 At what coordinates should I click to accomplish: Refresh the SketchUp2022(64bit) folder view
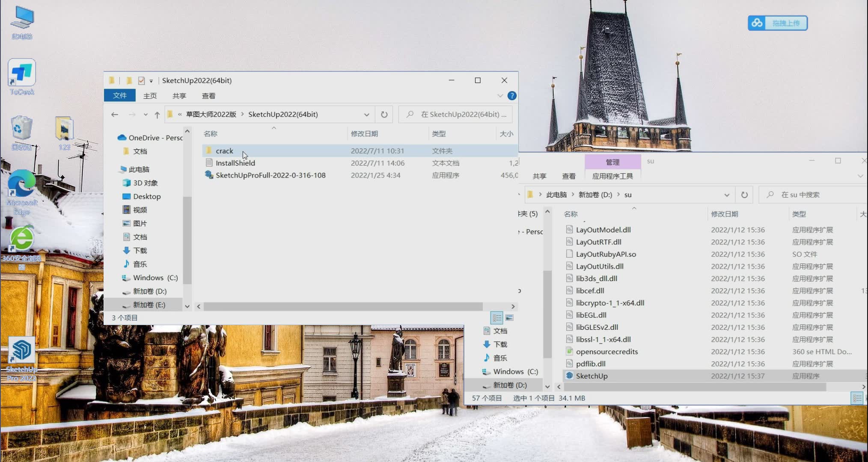[x=384, y=115]
